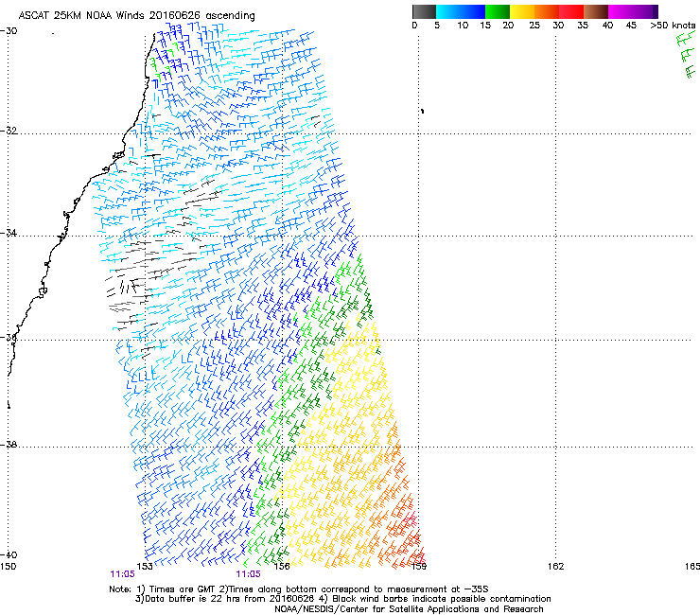Click the title 'ASCAT 25KM NOAA Winds 20160626 ascending'

[136, 16]
